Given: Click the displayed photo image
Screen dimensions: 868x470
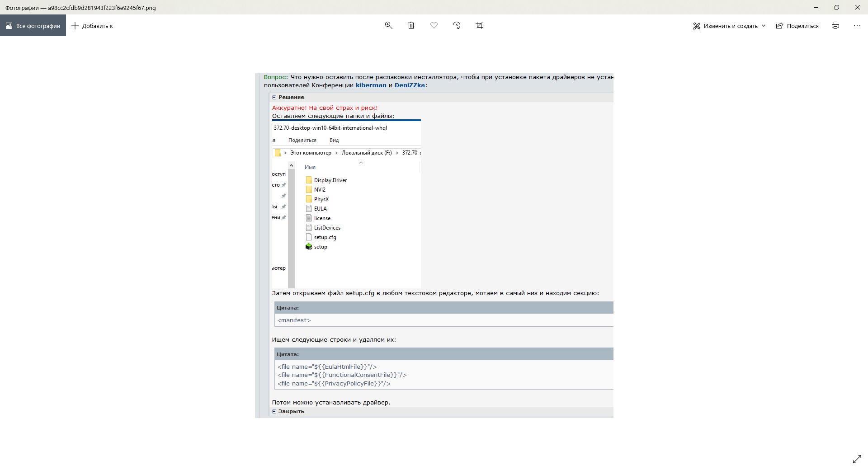Looking at the screenshot, I should pyautogui.click(x=434, y=245).
